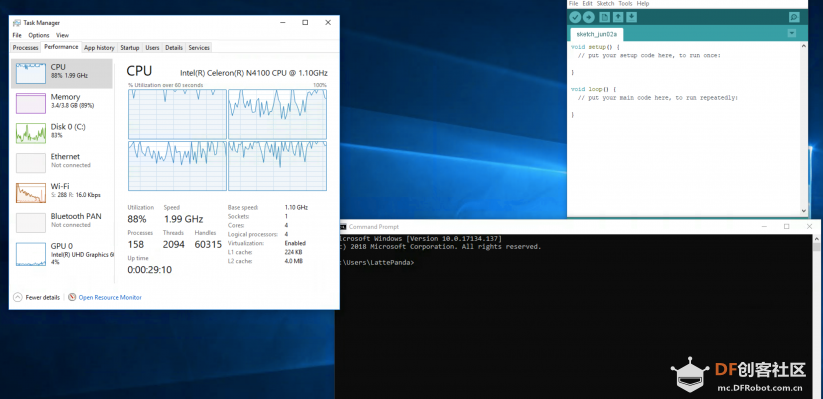The image size is (823, 399).
Task: Switch to the Services tab
Action: [199, 48]
